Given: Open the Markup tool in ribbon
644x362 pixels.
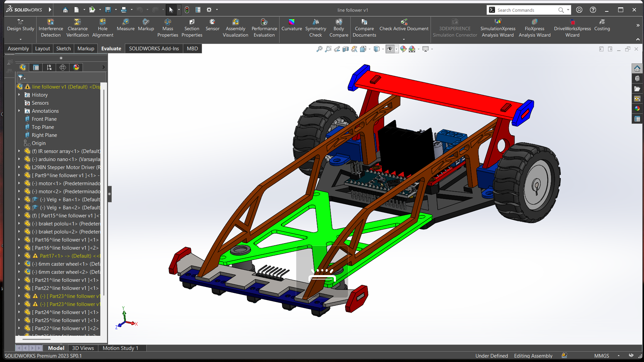Looking at the screenshot, I should pos(146,25).
